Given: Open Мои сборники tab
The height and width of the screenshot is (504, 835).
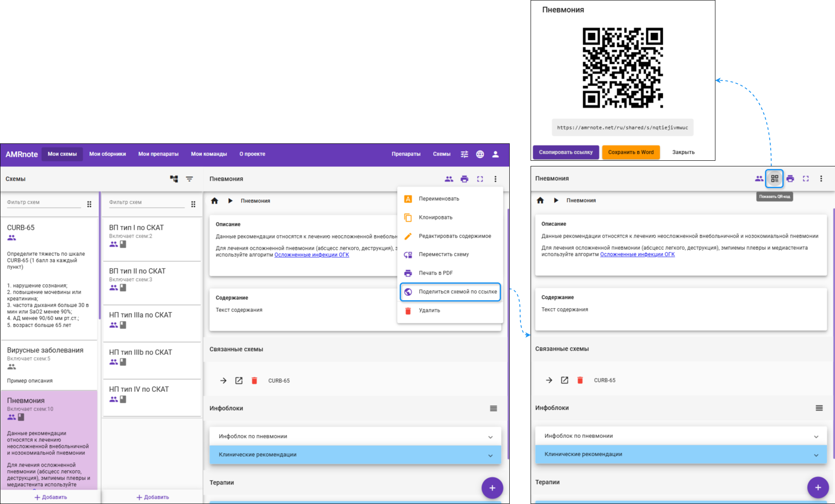Looking at the screenshot, I should point(107,154).
